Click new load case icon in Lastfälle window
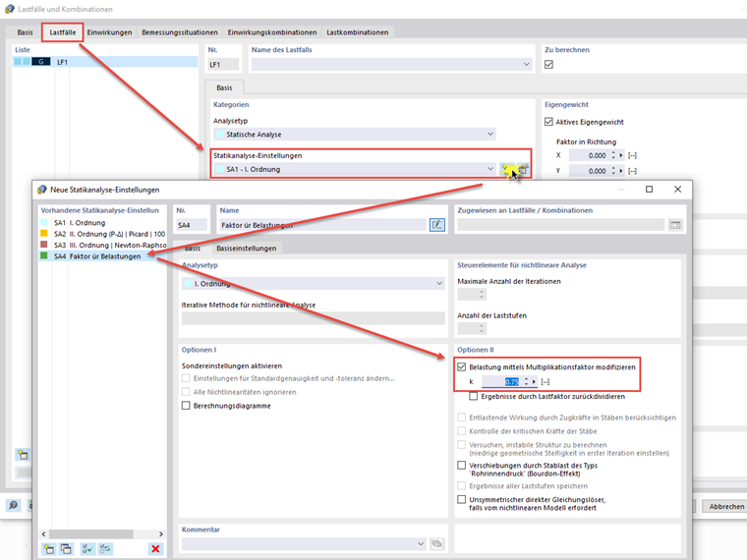747x560 pixels. pos(23,454)
